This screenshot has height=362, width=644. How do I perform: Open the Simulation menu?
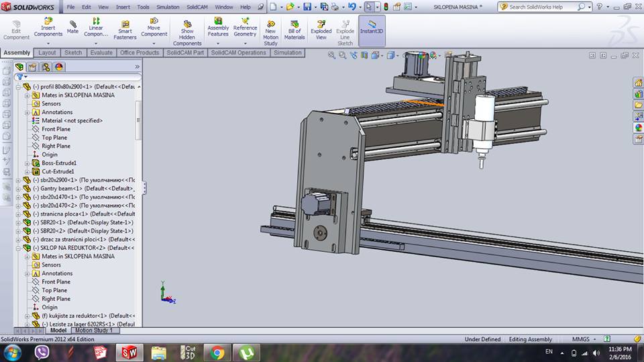click(168, 7)
